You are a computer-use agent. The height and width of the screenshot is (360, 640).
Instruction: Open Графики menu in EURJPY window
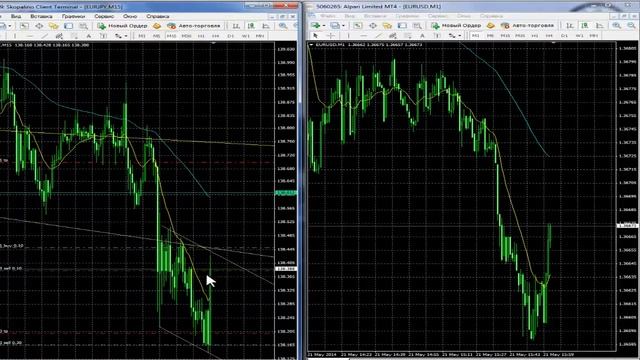(73, 16)
